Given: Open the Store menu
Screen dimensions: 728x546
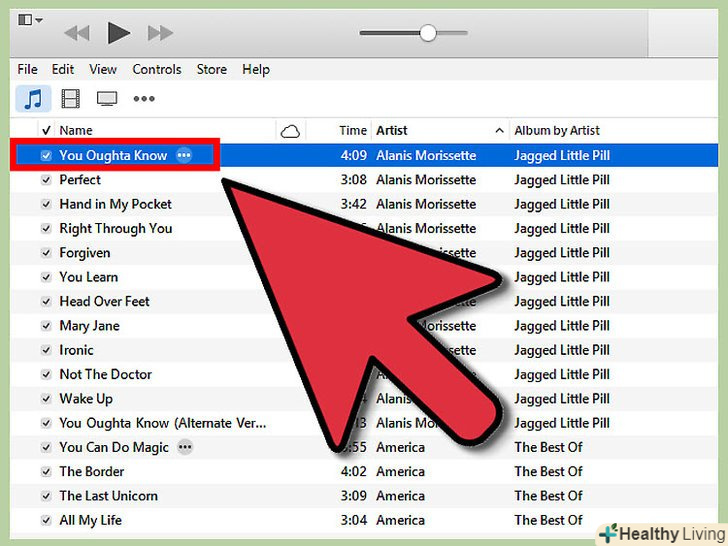Looking at the screenshot, I should pos(212,69).
